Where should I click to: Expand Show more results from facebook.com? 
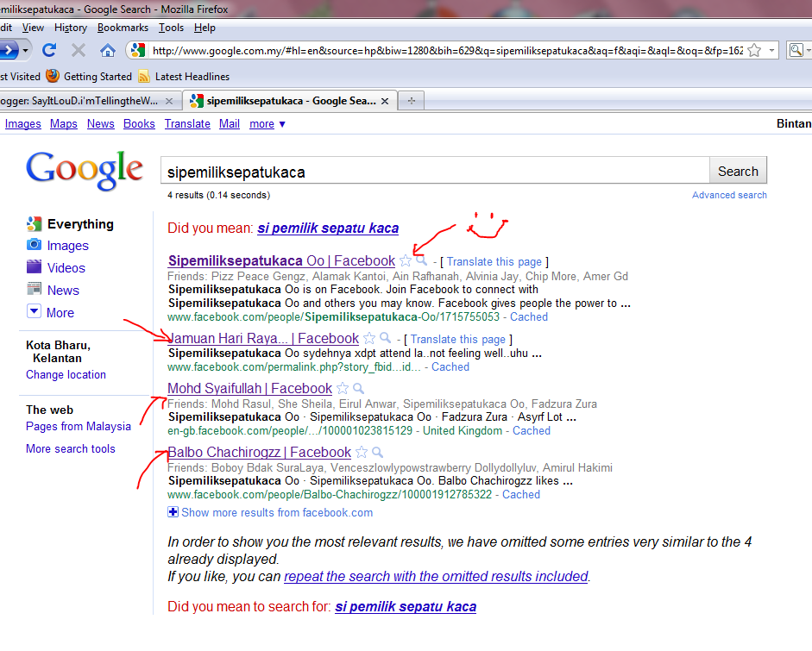[270, 512]
